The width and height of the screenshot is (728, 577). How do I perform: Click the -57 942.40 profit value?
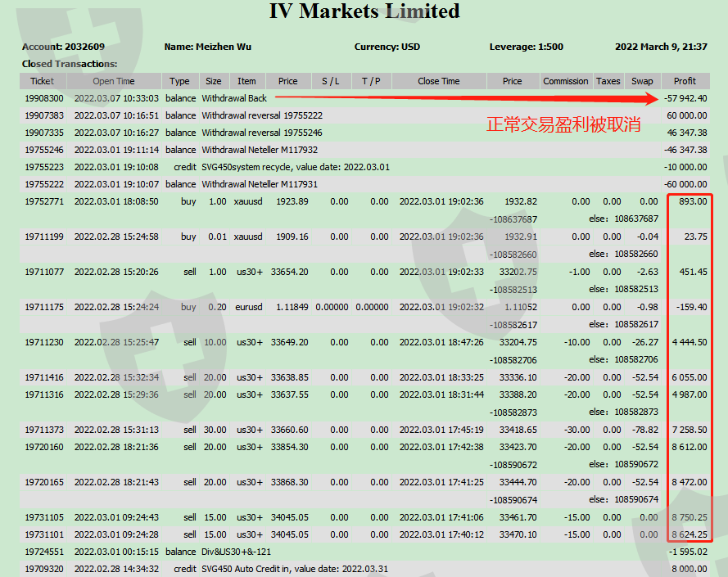pos(685,98)
